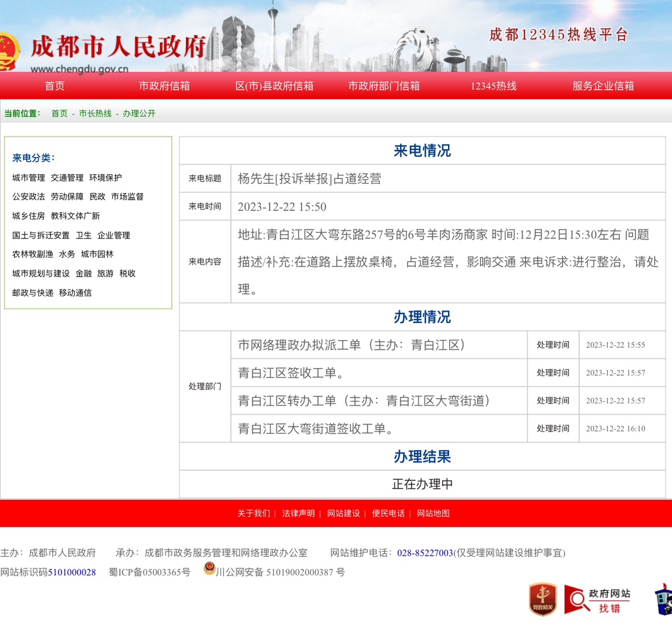The height and width of the screenshot is (625, 672).
Task: Select the 城市管理 category link
Action: tap(28, 178)
